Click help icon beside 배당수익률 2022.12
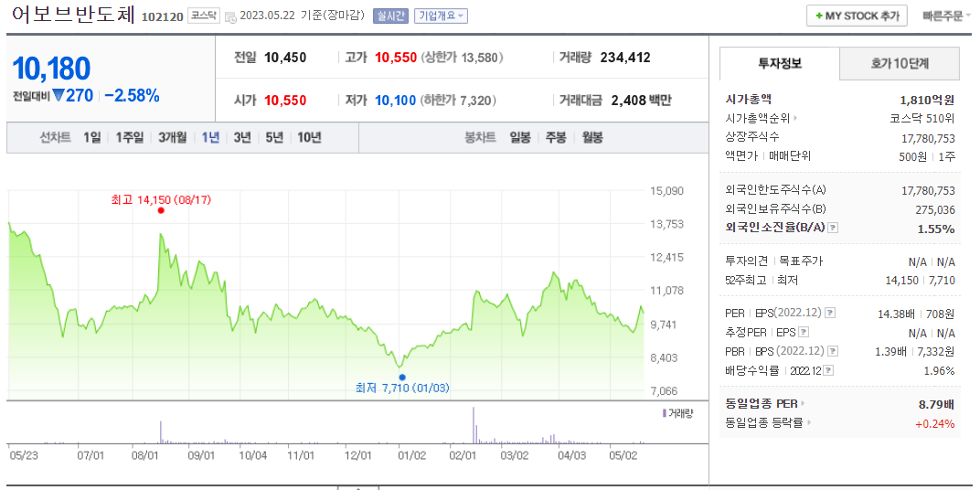This screenshot has width=980, height=490. point(829,370)
